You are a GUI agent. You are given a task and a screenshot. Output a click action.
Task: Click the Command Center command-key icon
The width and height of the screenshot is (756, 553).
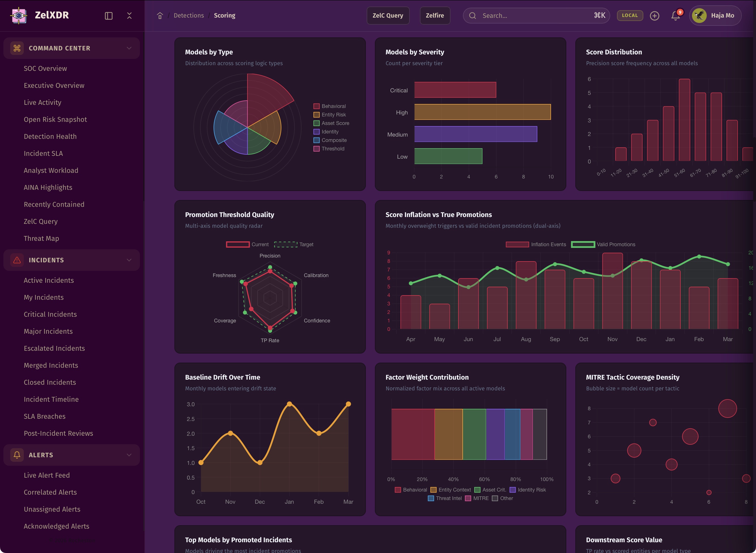click(x=17, y=48)
